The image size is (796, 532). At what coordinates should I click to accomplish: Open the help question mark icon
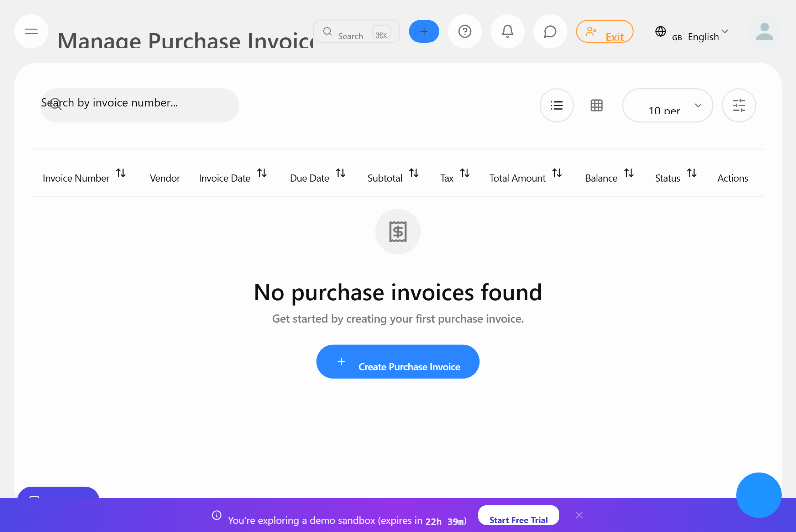(465, 31)
